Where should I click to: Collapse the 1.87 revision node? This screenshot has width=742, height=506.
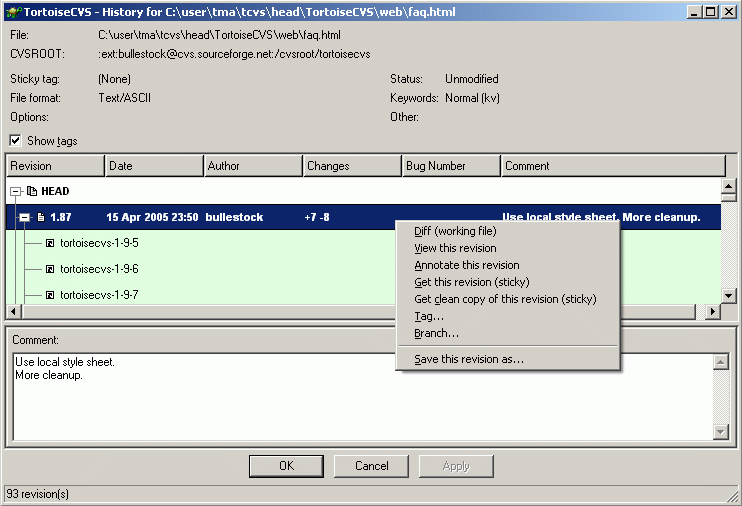(x=25, y=217)
